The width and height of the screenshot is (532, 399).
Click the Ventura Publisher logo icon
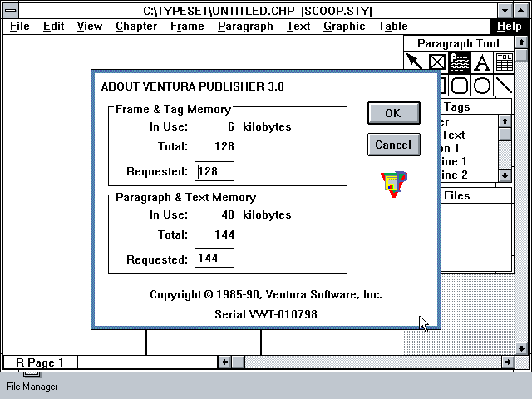click(393, 184)
